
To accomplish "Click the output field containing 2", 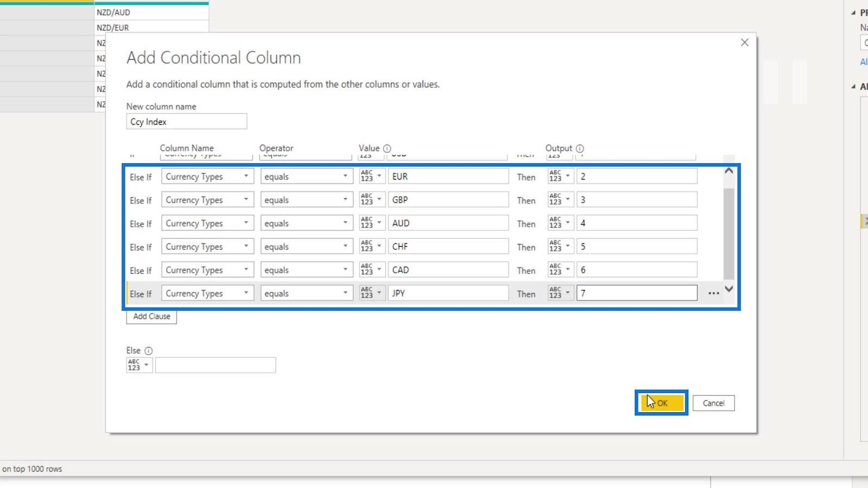I will pyautogui.click(x=637, y=176).
